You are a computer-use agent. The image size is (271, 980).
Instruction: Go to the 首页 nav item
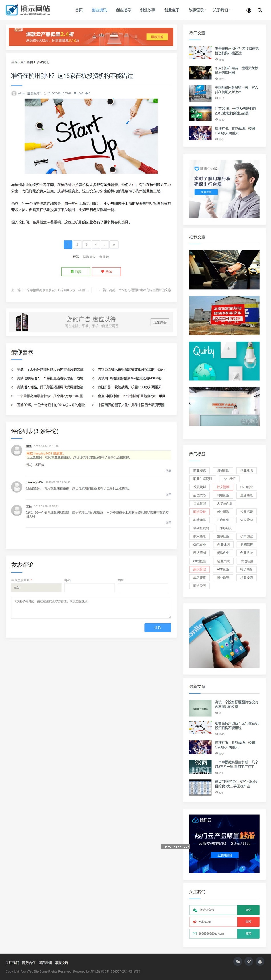[79, 10]
